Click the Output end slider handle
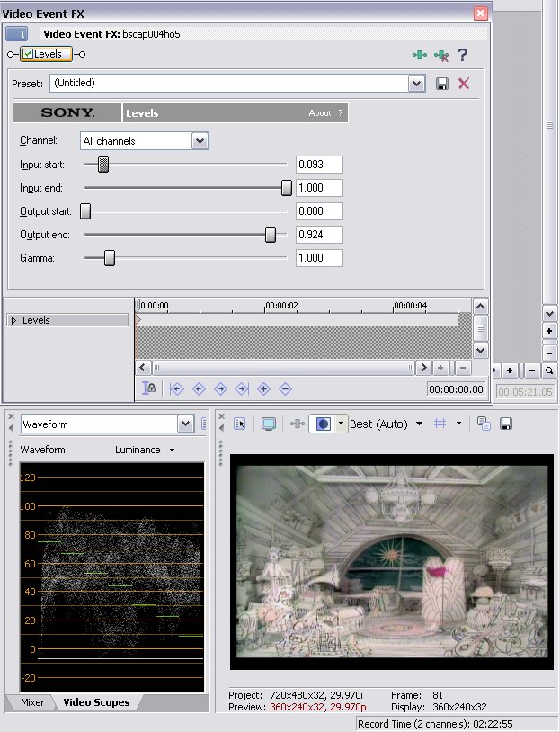This screenshot has height=732, width=560. (271, 235)
